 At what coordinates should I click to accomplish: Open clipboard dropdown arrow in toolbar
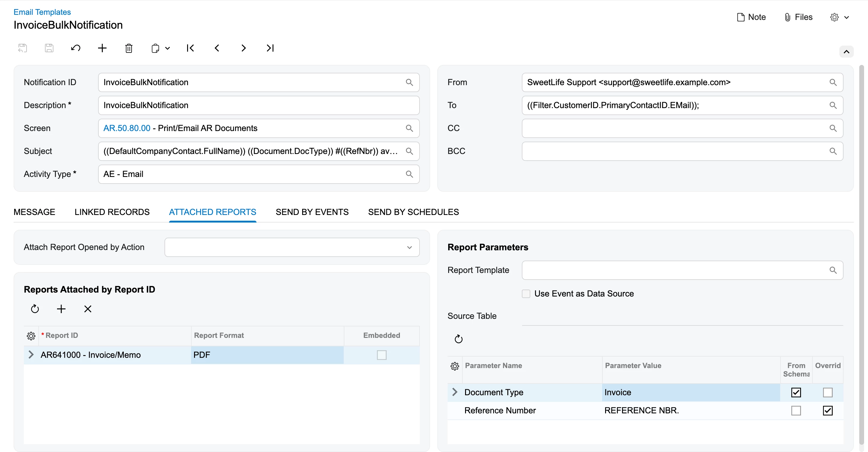coord(168,48)
